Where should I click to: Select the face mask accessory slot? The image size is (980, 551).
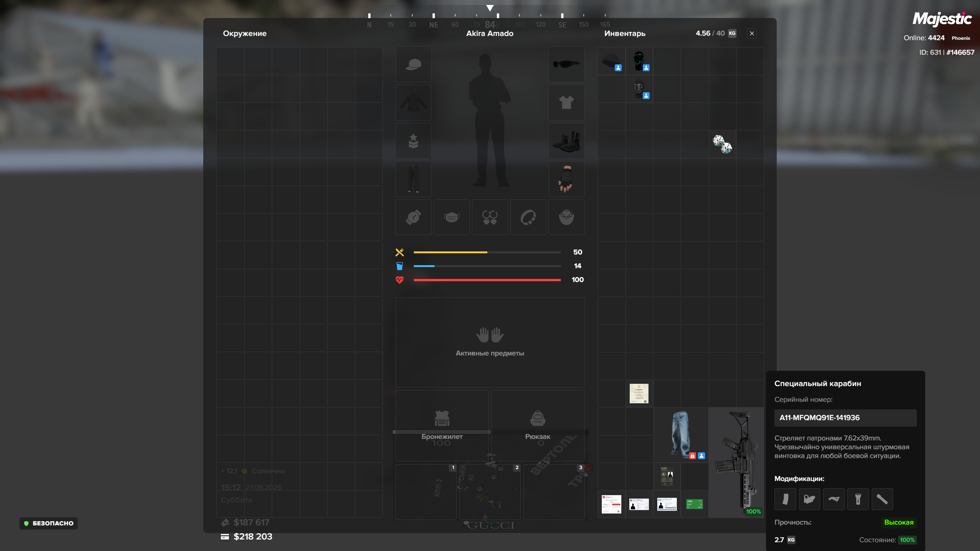tap(451, 217)
